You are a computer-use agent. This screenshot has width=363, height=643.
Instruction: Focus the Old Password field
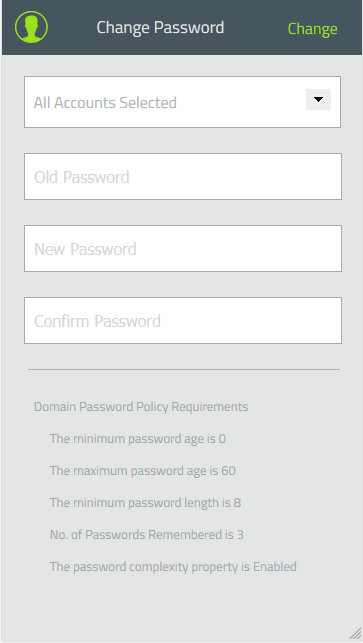click(x=183, y=177)
